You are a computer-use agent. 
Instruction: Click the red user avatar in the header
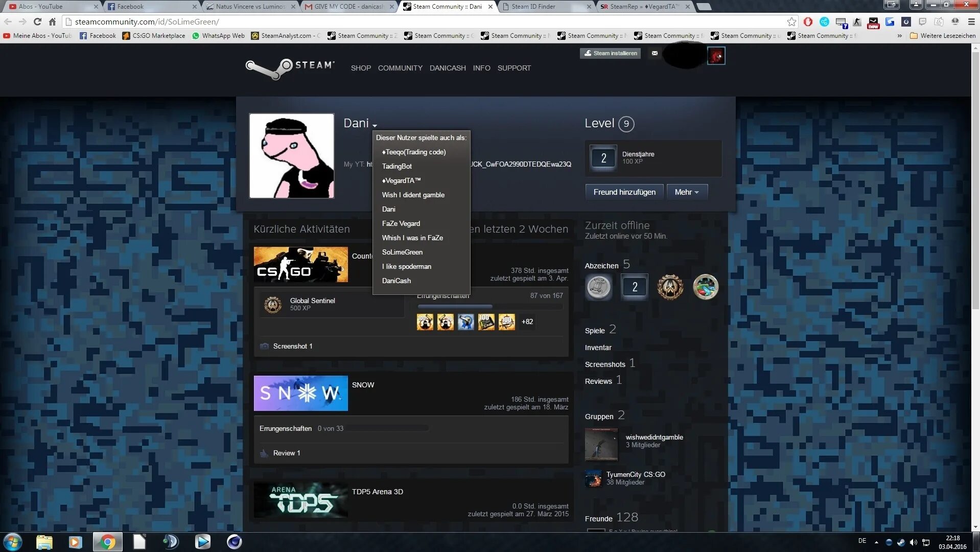(x=716, y=55)
